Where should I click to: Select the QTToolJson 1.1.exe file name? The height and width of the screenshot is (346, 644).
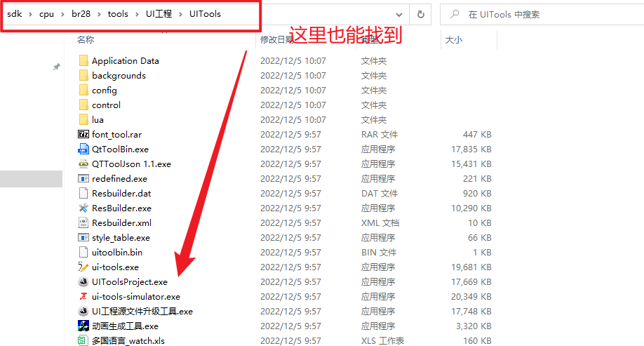click(x=131, y=164)
